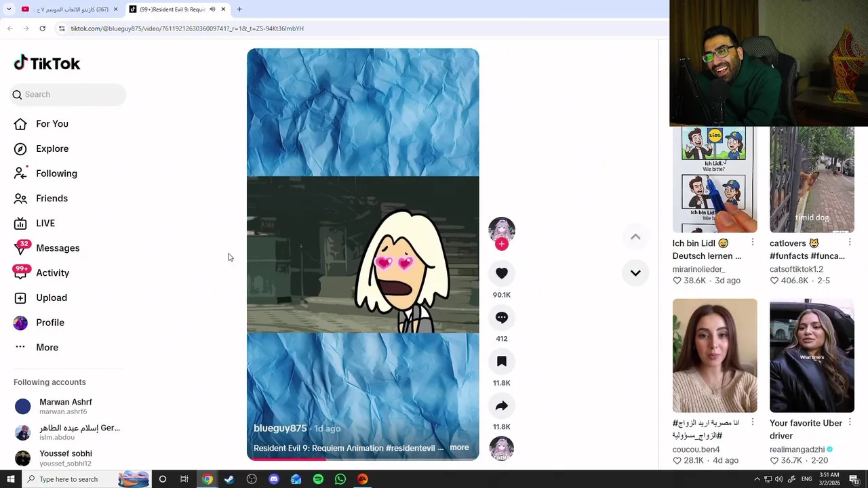Click Cortana circle icon on taskbar
This screenshot has width=868, height=488.
162,479
